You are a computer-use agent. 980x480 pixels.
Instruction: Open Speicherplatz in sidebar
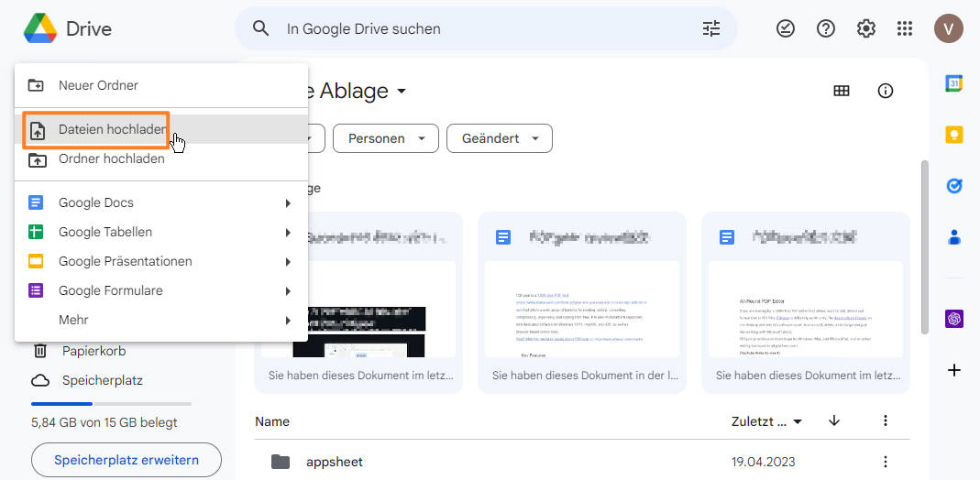point(103,380)
